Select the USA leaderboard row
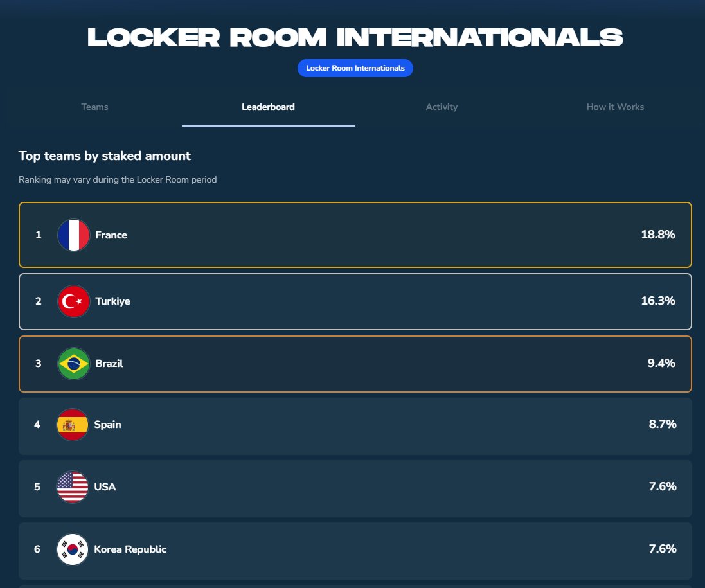 click(355, 488)
